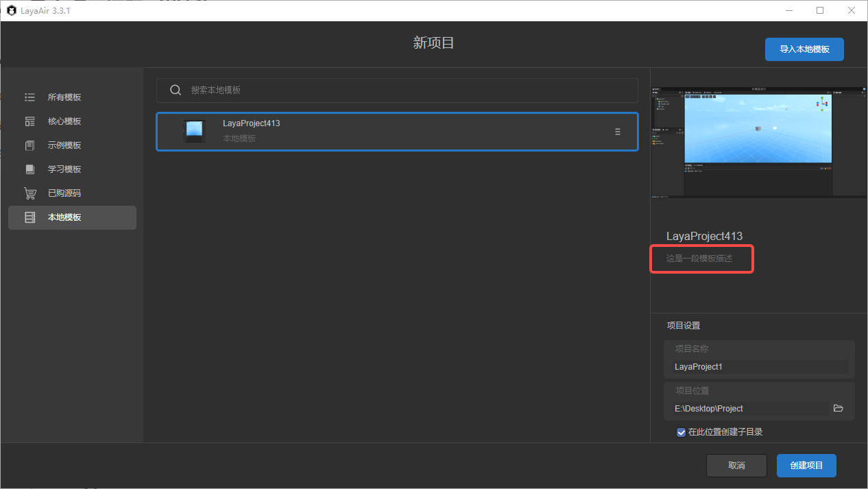This screenshot has width=868, height=489.
Task: Click the 本地模板 sidebar icon
Action: (x=29, y=217)
